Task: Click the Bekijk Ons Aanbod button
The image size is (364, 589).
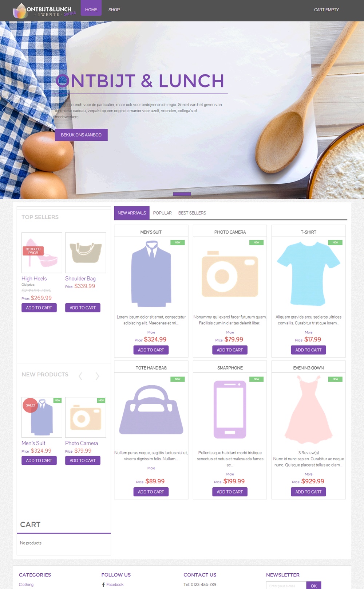Action: tap(81, 135)
